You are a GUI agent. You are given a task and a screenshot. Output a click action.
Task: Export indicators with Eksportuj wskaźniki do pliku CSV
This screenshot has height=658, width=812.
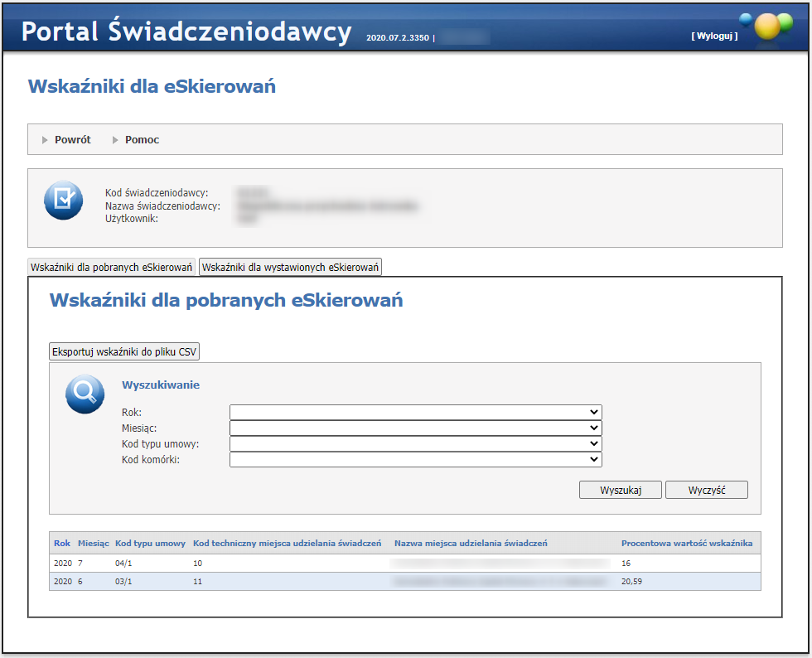coord(125,351)
